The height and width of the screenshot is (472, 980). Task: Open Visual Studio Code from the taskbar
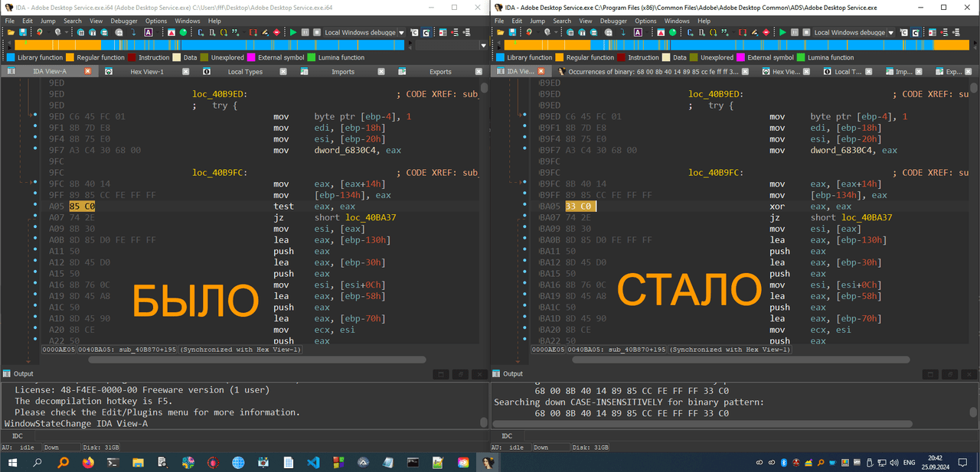click(312, 462)
